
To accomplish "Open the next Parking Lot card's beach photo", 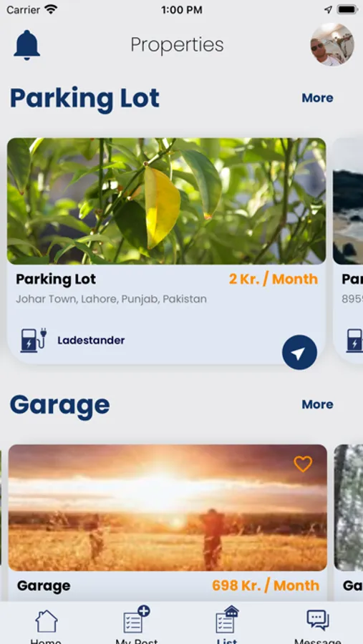I will click(x=348, y=201).
